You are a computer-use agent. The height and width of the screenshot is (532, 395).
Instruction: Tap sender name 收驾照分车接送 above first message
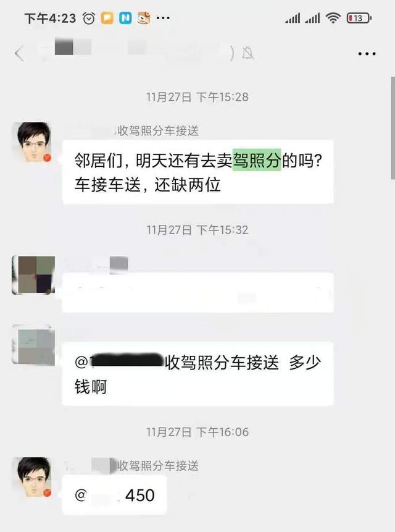click(x=157, y=131)
